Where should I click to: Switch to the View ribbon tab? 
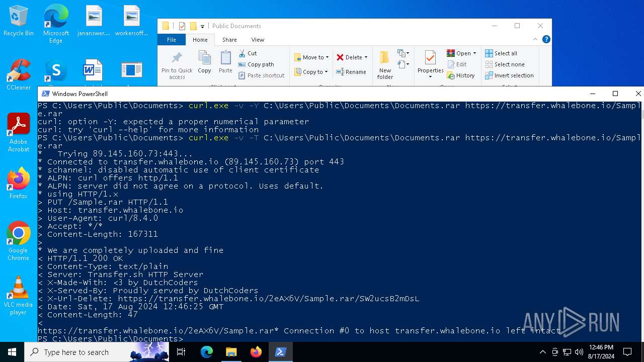point(258,39)
